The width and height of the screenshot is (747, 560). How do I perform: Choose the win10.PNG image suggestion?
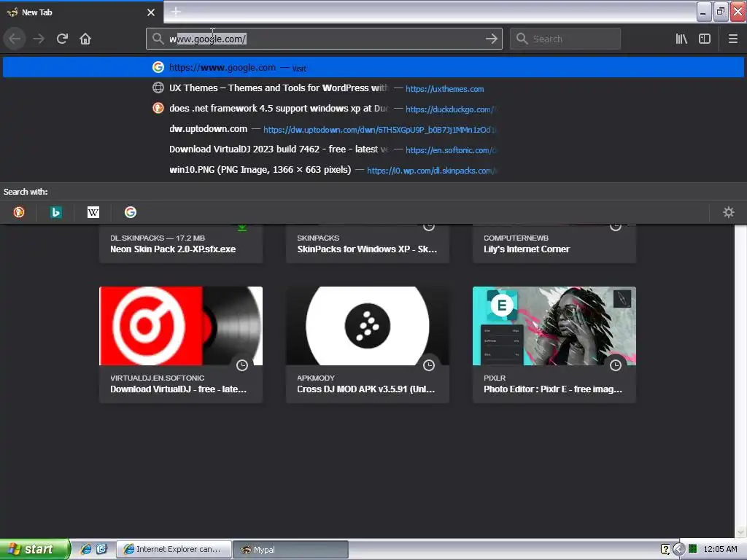(x=373, y=169)
